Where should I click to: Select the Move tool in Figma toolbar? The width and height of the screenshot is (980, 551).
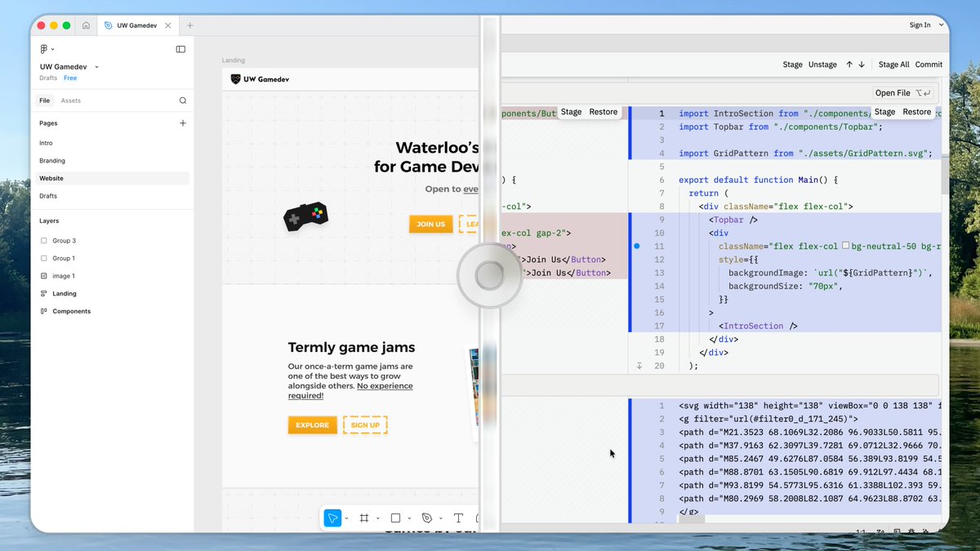click(x=332, y=518)
